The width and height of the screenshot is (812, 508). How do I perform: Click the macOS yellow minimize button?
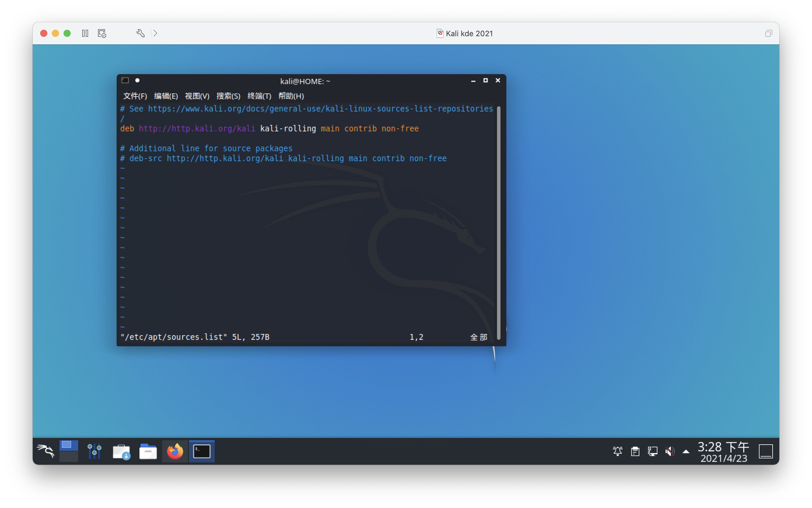[x=55, y=33]
